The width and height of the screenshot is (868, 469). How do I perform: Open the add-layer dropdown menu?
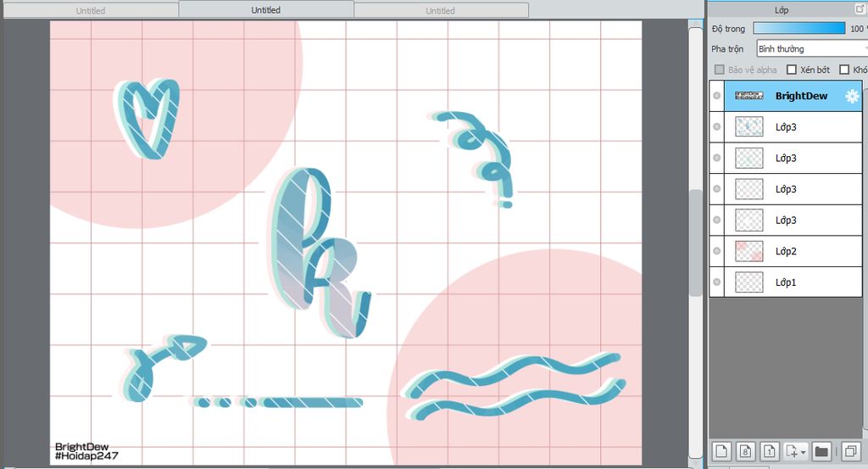[x=795, y=451]
